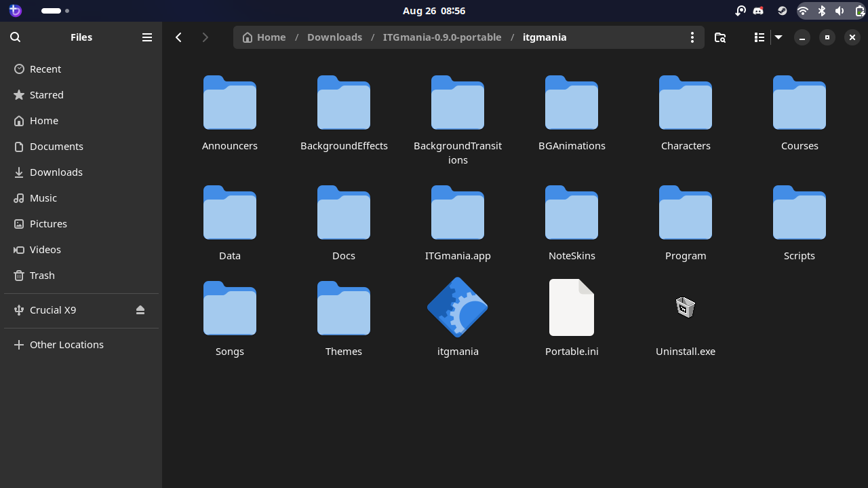Open the calendar via the clock
The height and width of the screenshot is (488, 868).
point(434,11)
